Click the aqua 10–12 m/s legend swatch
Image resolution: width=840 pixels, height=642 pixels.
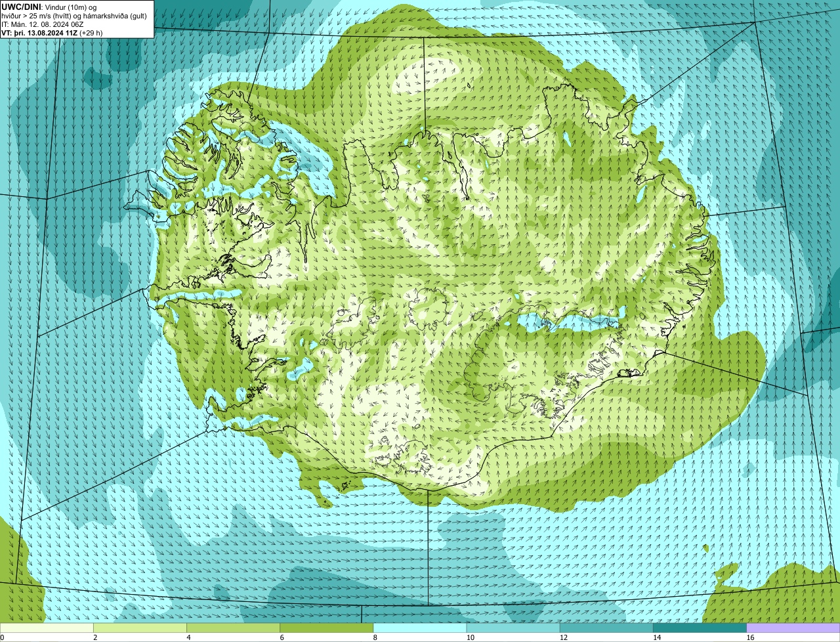pos(513,628)
